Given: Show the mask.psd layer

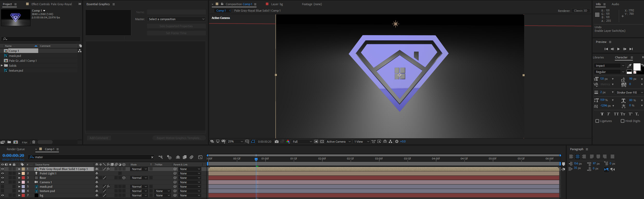Looking at the screenshot, I should 3,187.
